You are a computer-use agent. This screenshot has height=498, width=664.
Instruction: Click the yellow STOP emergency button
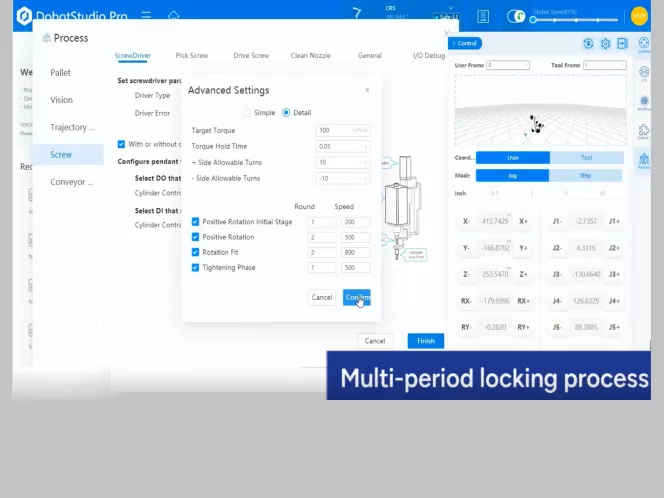click(639, 16)
